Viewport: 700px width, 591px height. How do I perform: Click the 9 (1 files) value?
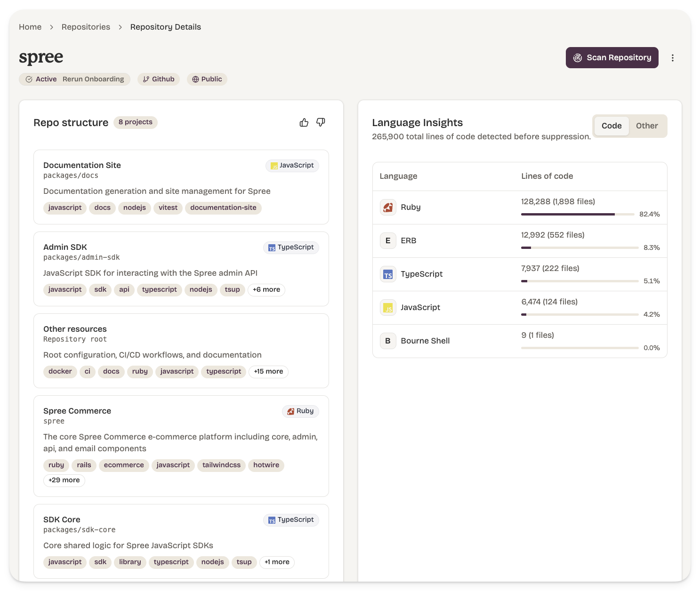click(x=538, y=335)
